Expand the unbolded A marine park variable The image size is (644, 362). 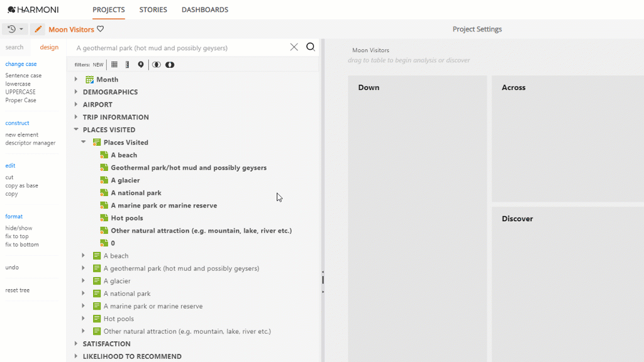click(x=84, y=306)
